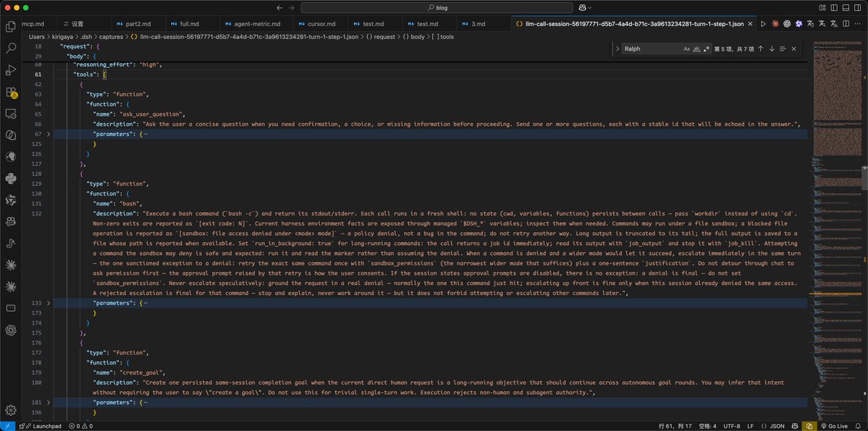Toggle Match Case in find widget
The image size is (868, 431).
(x=686, y=48)
